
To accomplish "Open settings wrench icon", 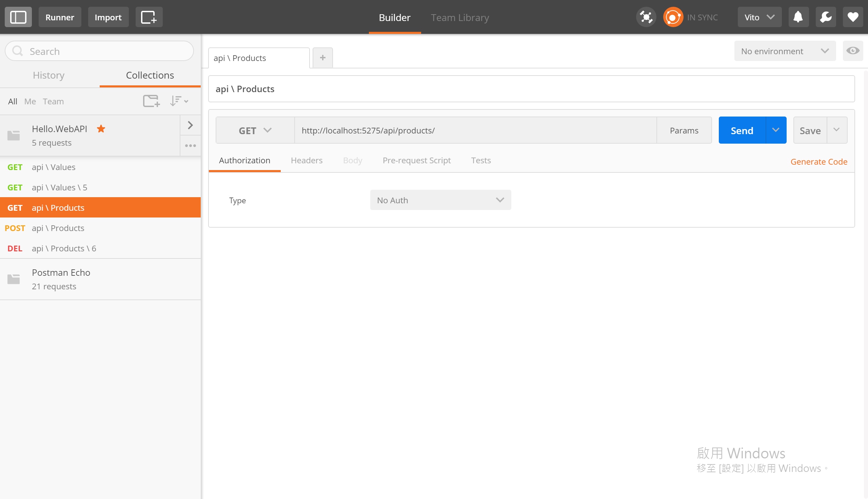I will coord(826,17).
